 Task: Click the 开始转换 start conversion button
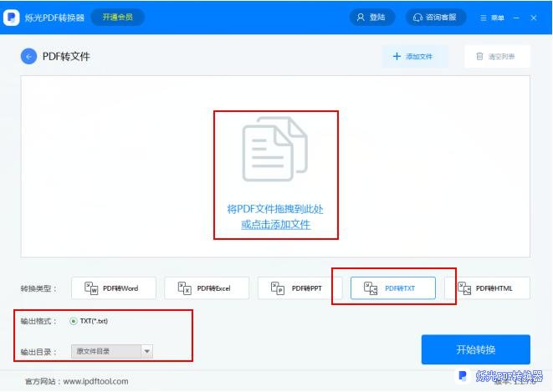pyautogui.click(x=476, y=349)
